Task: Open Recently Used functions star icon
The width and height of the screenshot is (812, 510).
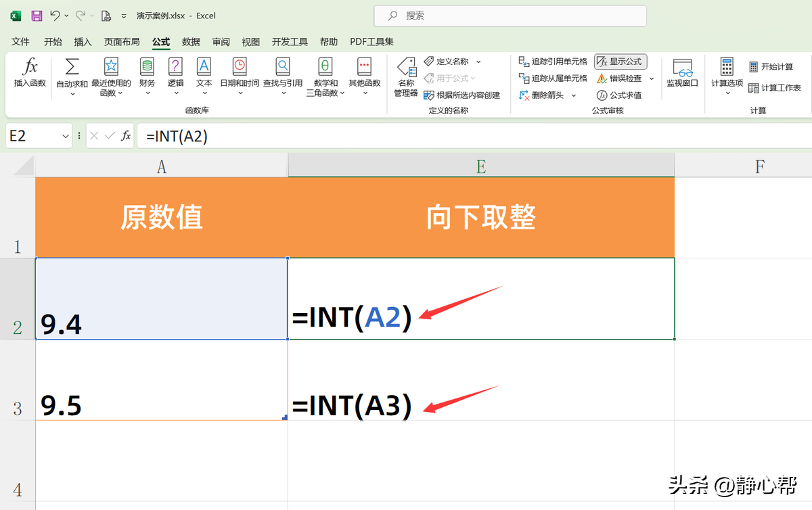Action: tap(111, 66)
